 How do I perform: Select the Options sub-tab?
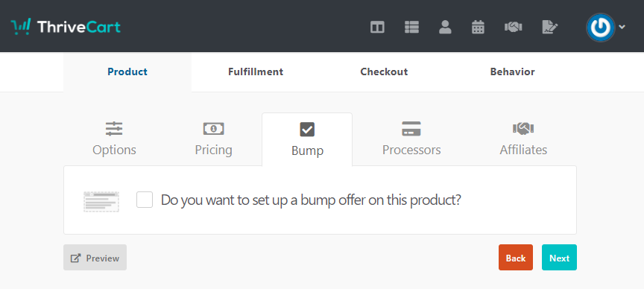(114, 139)
